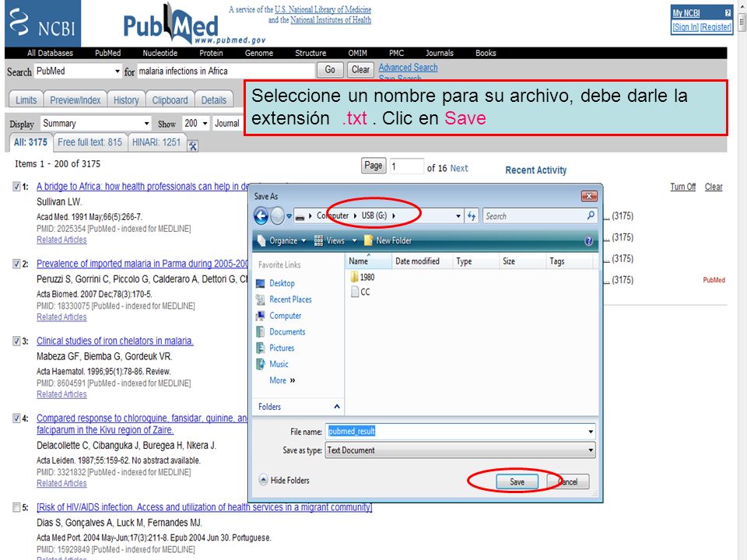Open Documents in Favorite Links

[x=287, y=332]
